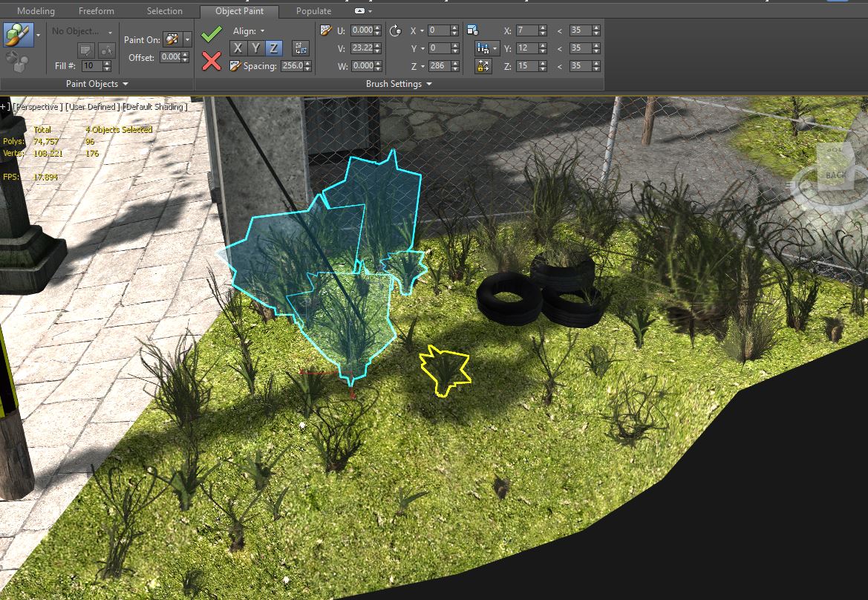This screenshot has width=868, height=600.
Task: Toggle the highlighted Z align axis button
Action: click(x=273, y=48)
